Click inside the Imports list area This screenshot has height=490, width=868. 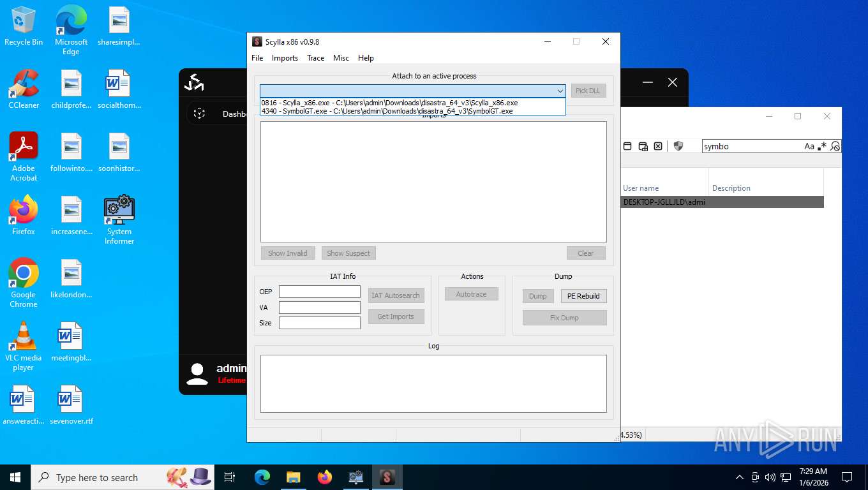(433, 182)
